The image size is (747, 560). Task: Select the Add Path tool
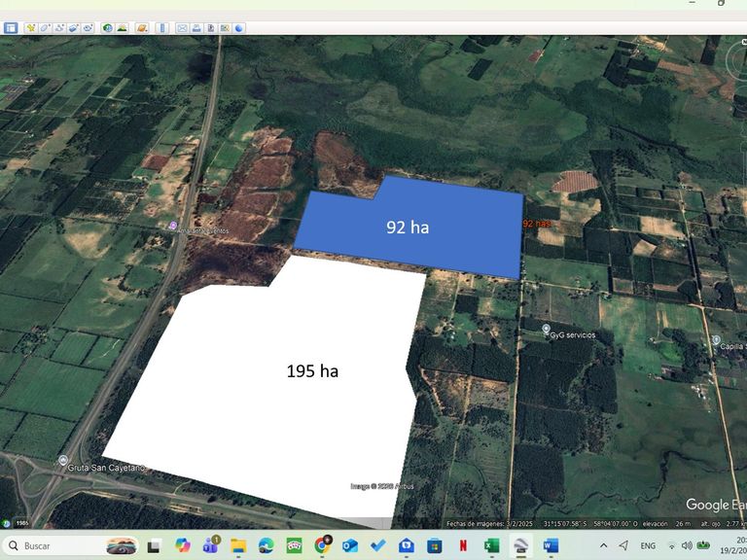60,28
